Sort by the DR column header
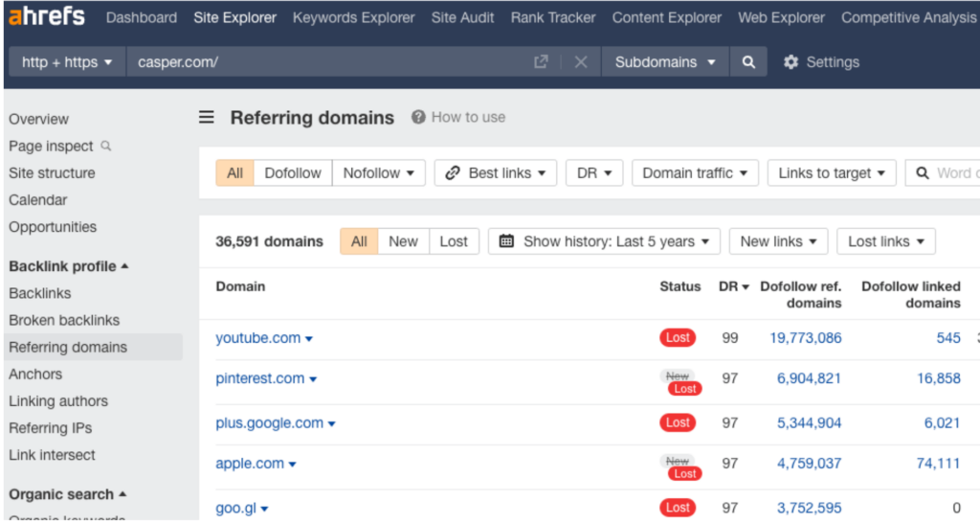This screenshot has height=523, width=980. [733, 286]
